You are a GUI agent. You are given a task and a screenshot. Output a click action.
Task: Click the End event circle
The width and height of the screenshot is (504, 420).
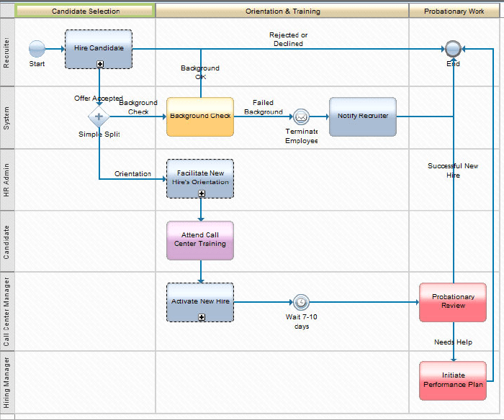[x=453, y=49]
